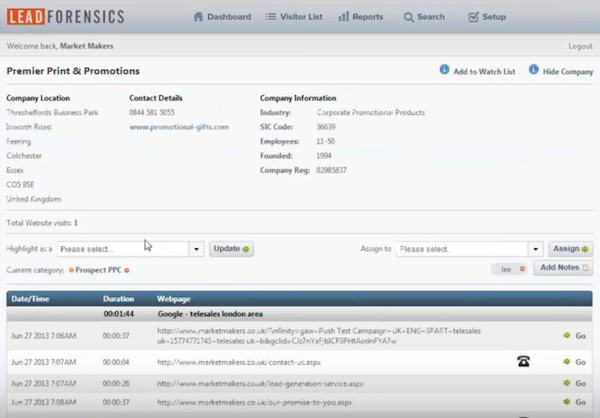
Task: Click the Assign button
Action: 570,249
